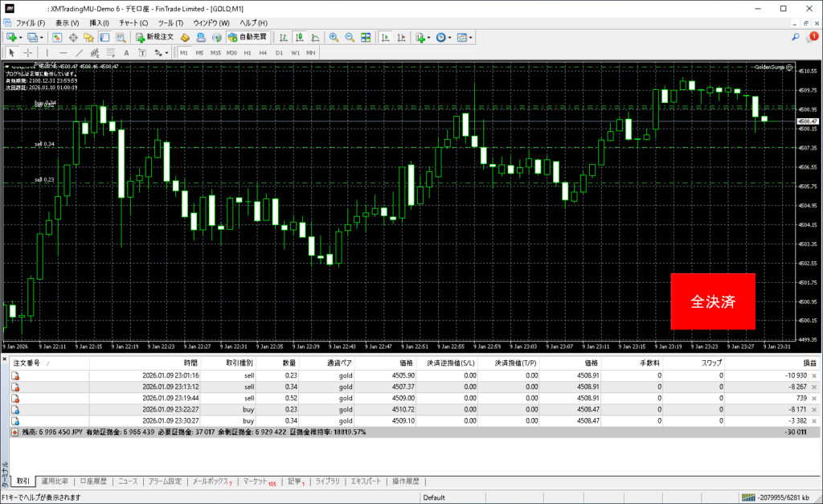Select the trendline drawing tool
The width and height of the screenshot is (823, 504).
point(80,52)
